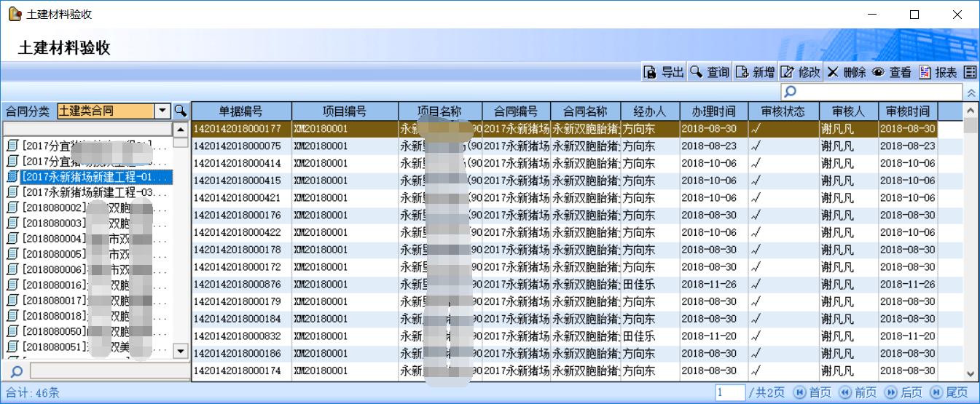Select the [2018080016] contract in the list

[87, 284]
